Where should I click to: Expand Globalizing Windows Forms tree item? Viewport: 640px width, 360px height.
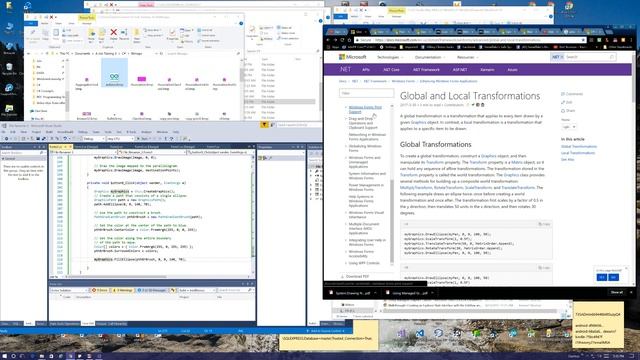click(346, 146)
